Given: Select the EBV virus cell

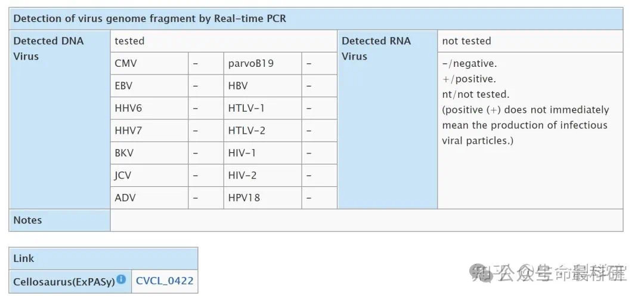Looking at the screenshot, I should 149,86.
